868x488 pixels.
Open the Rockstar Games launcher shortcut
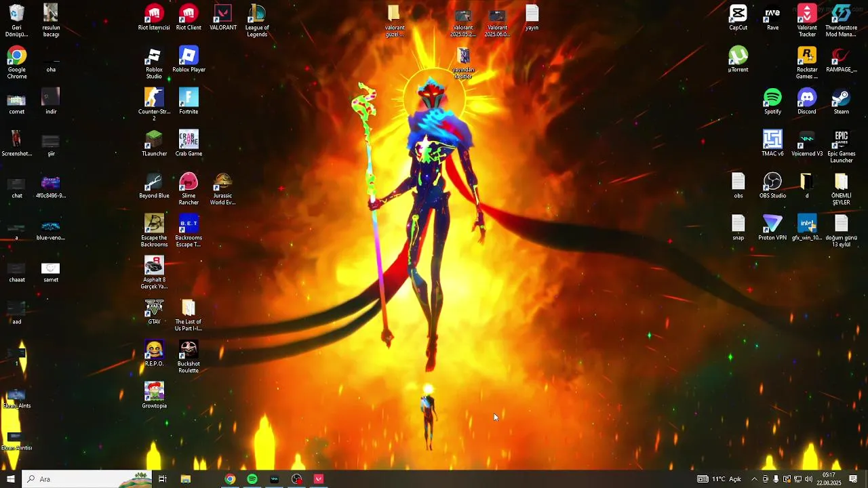tap(807, 63)
